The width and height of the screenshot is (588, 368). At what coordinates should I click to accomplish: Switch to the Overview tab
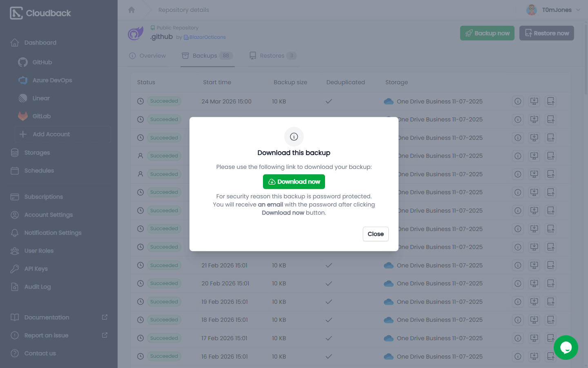[147, 56]
